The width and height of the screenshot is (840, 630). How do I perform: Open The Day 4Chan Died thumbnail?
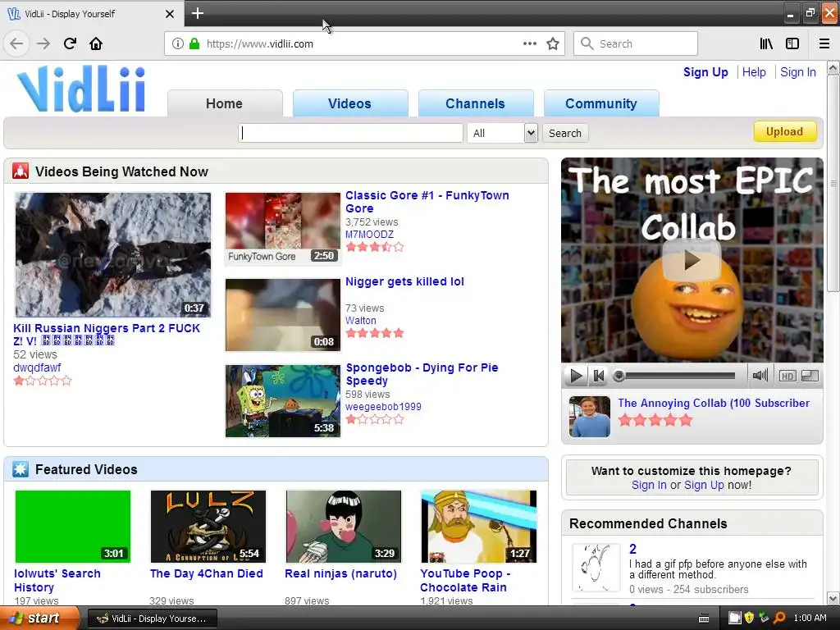tap(208, 527)
